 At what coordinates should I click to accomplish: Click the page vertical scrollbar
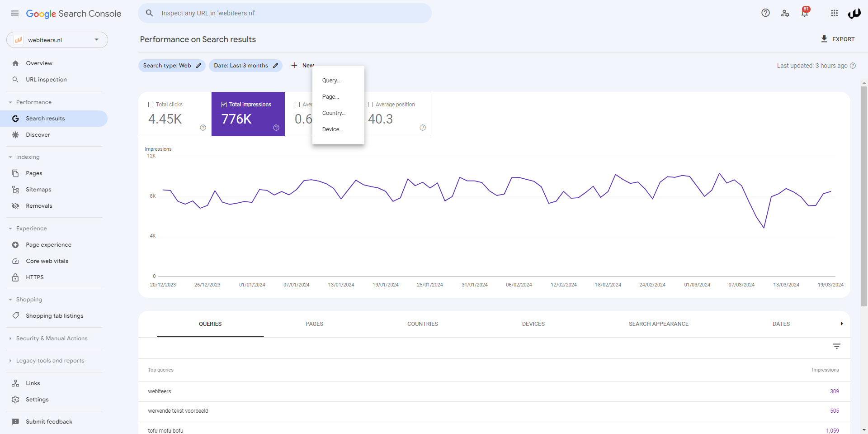pos(864,196)
